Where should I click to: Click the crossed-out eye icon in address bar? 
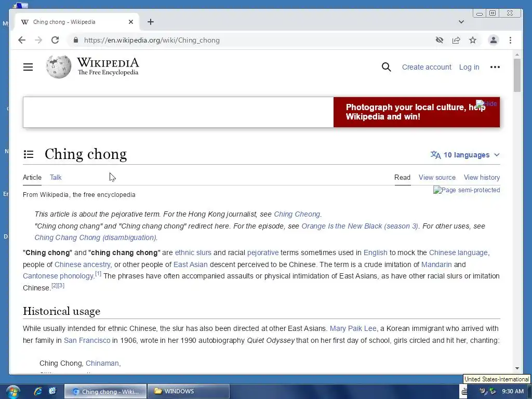pos(440,40)
